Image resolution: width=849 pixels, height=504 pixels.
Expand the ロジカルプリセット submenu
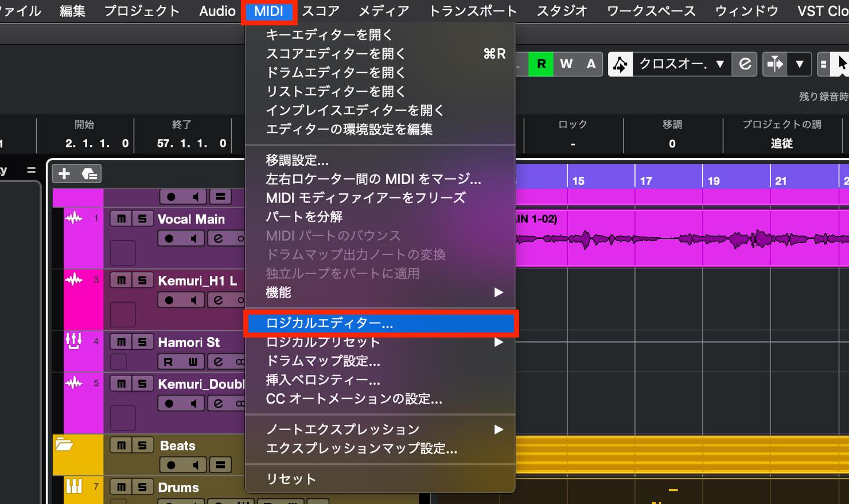pos(380,342)
